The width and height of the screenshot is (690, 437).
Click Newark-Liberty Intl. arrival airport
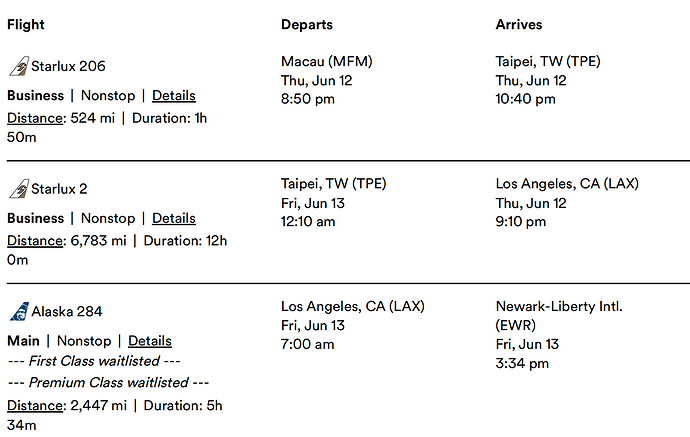pyautogui.click(x=559, y=306)
